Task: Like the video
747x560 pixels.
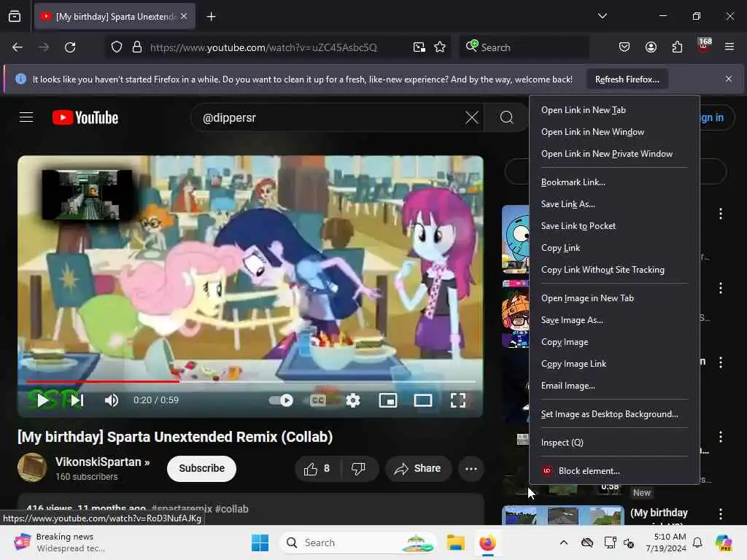Action: 318,469
